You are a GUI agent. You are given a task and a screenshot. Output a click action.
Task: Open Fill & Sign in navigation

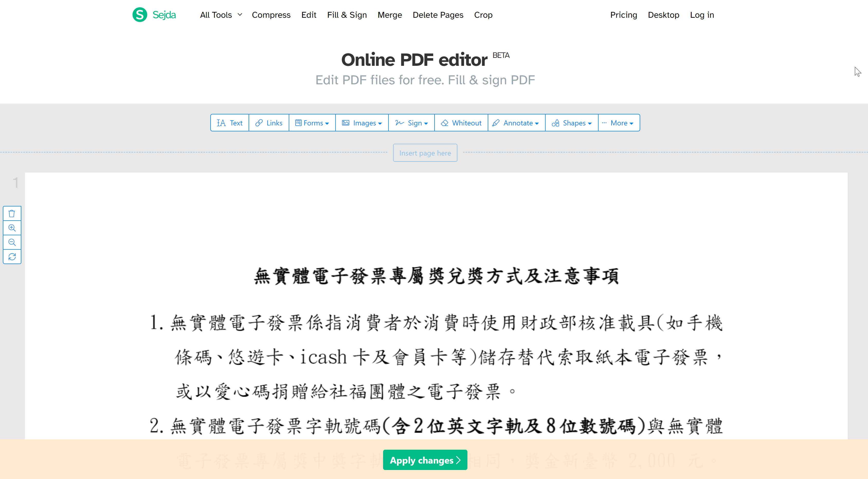pyautogui.click(x=347, y=15)
